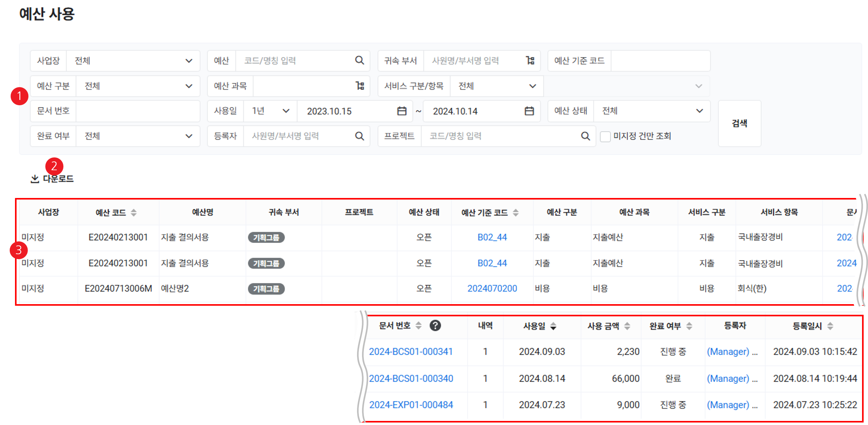Click the 다운로드 download icon
The width and height of the screenshot is (868, 425).
[x=35, y=179]
